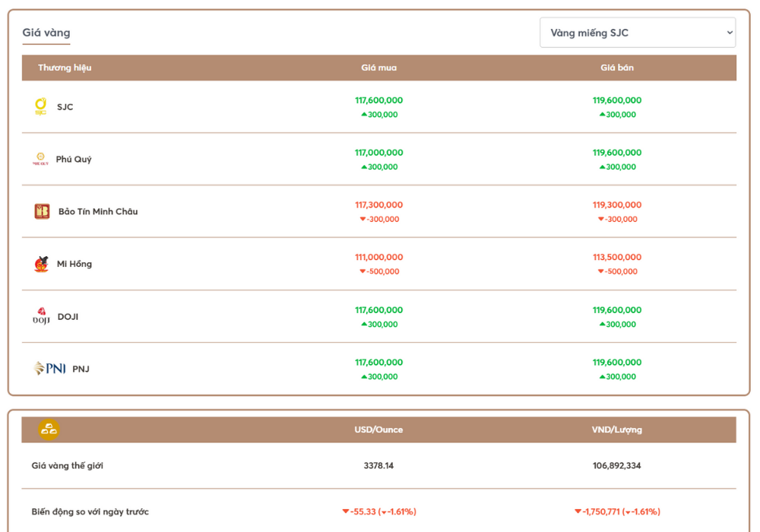Click DOJI buy price change 300,000

(379, 325)
